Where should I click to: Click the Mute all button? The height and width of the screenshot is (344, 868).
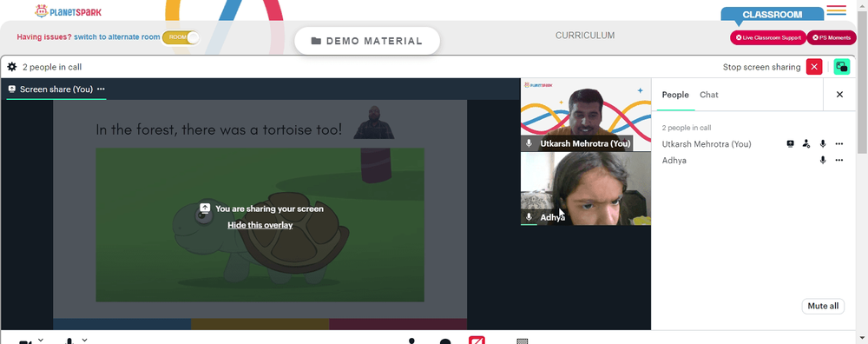(823, 307)
